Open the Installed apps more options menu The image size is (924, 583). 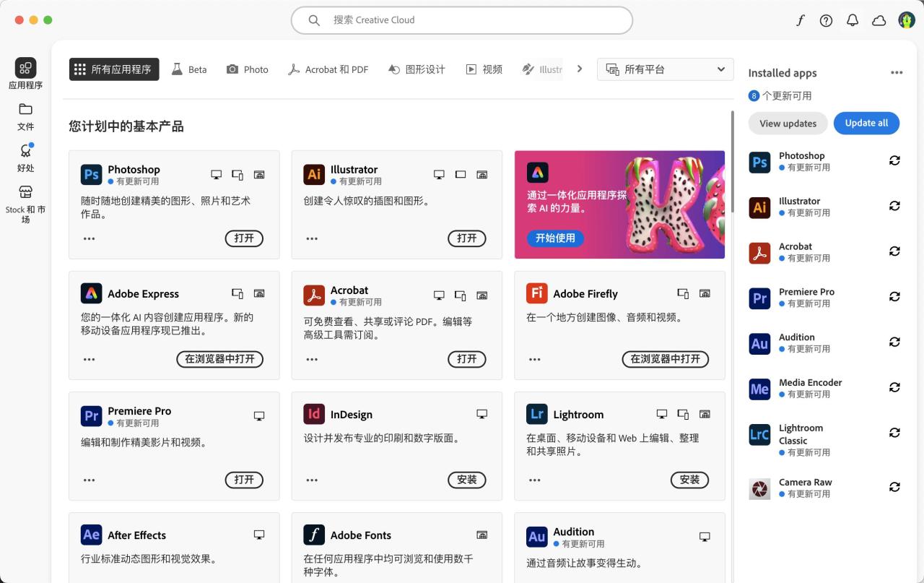coord(897,73)
